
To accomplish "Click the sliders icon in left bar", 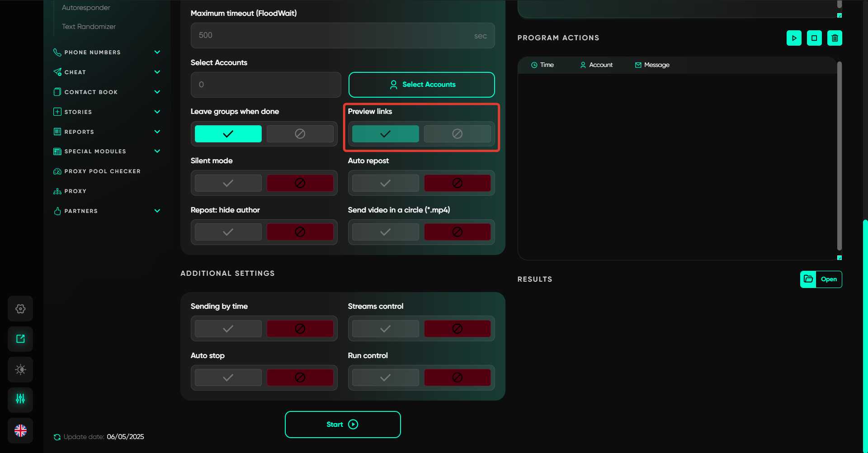I will (20, 399).
